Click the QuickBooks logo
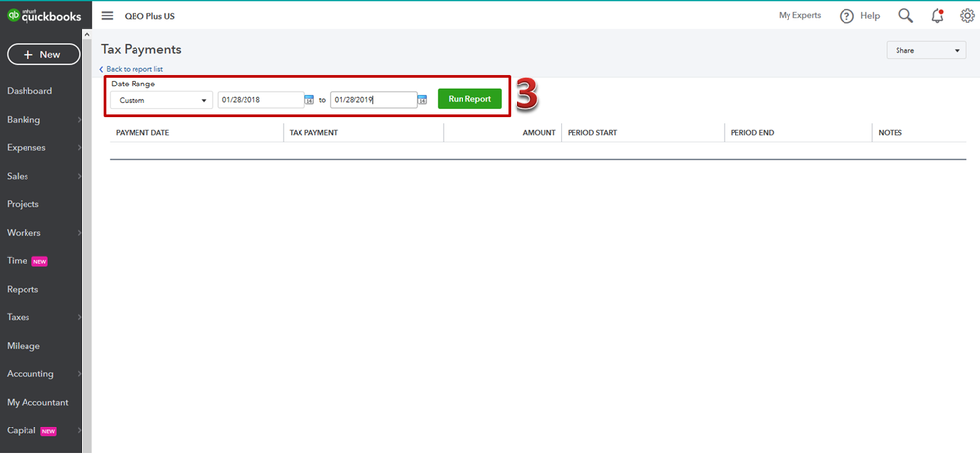Viewport: 980px width, 455px height. 44,16
